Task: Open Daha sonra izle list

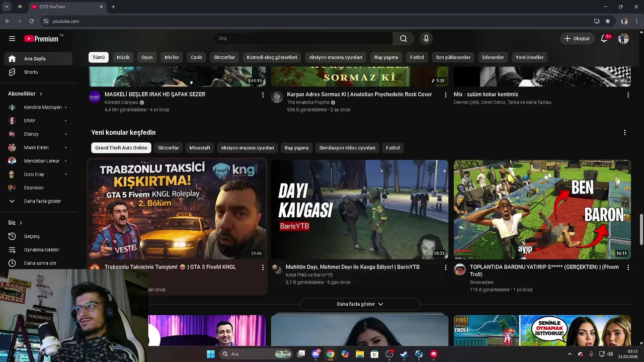Action: (38, 263)
